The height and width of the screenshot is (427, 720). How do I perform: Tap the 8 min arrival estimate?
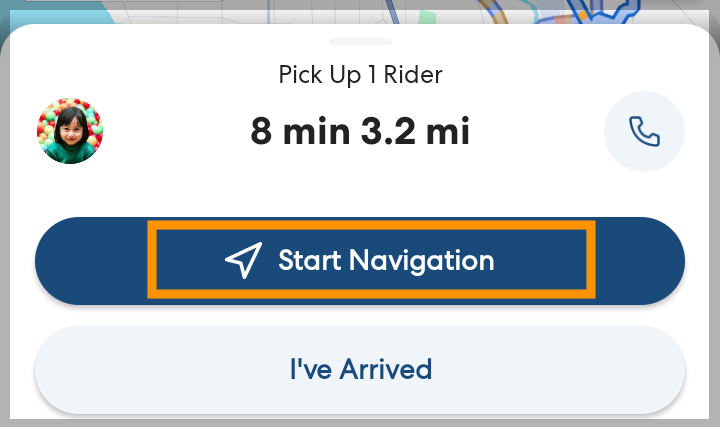coord(302,131)
